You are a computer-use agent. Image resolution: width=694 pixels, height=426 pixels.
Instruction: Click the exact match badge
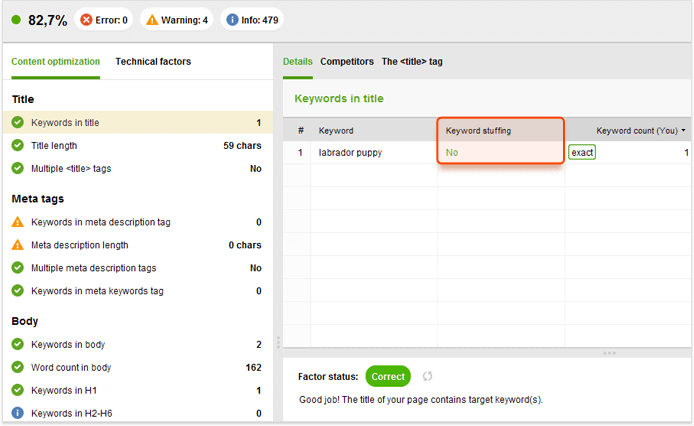pyautogui.click(x=582, y=152)
